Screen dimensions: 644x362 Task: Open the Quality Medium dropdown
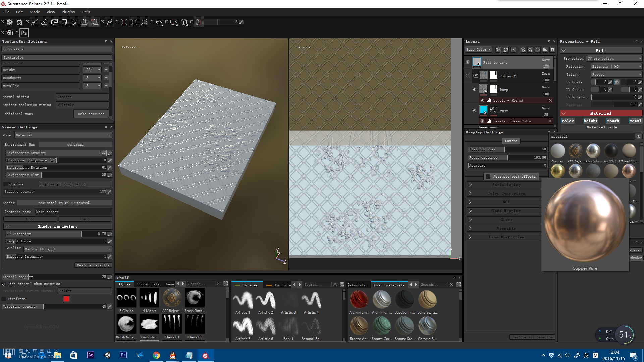68,249
